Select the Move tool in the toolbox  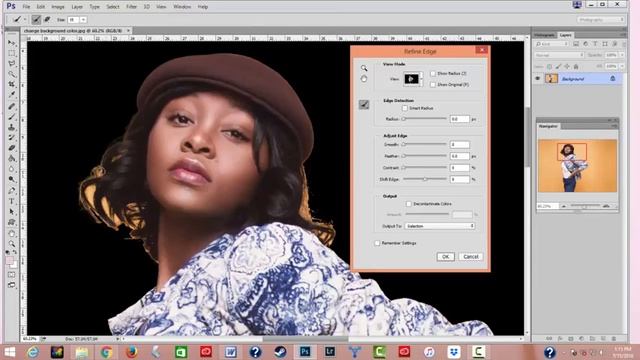12,43
